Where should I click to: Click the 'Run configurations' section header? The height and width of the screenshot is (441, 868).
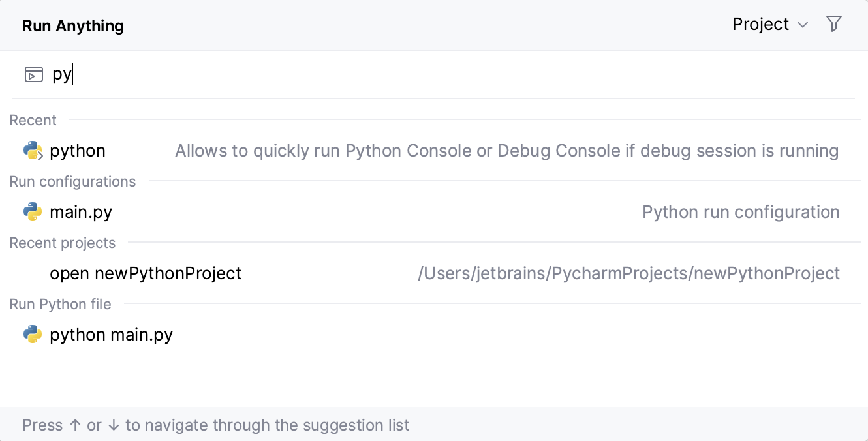[72, 181]
